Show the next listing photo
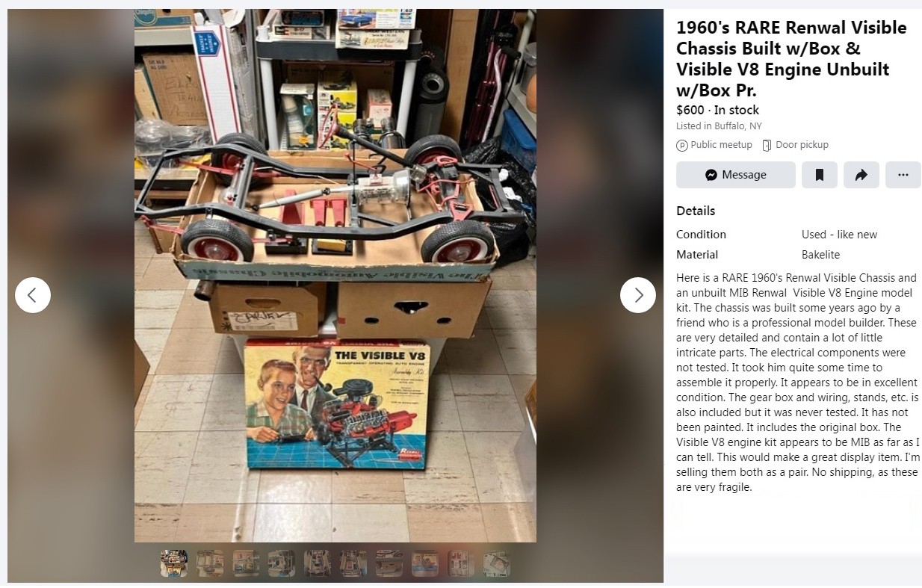Image resolution: width=922 pixels, height=588 pixels. pos(638,295)
